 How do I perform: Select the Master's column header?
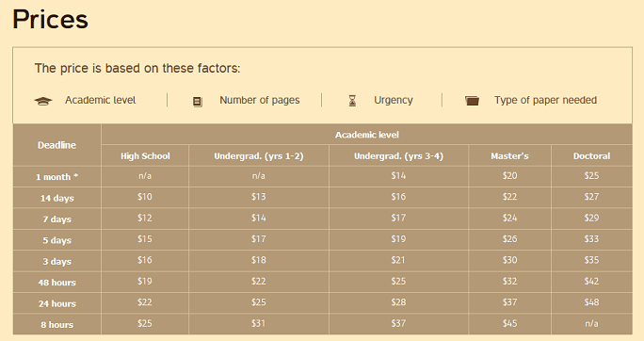click(509, 156)
